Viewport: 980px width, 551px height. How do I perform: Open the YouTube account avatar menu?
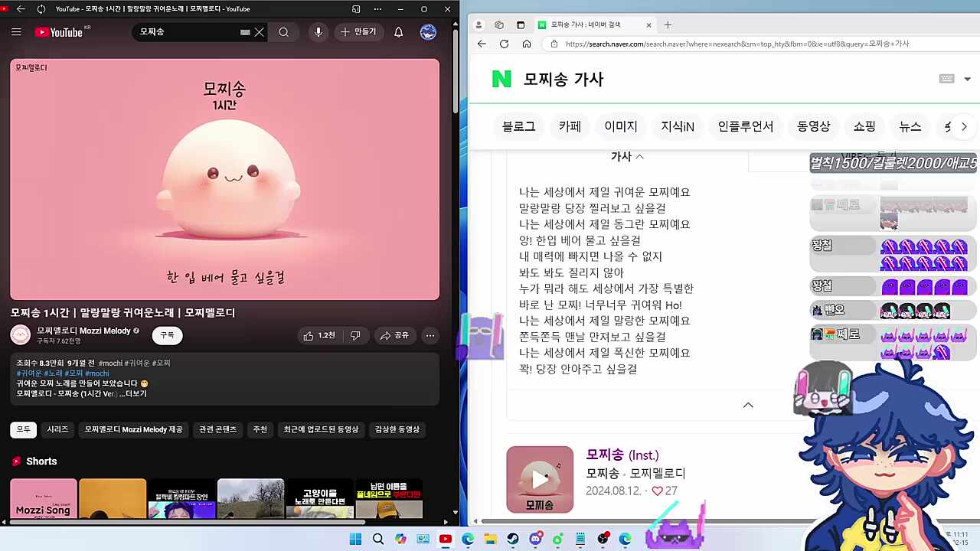click(x=429, y=32)
